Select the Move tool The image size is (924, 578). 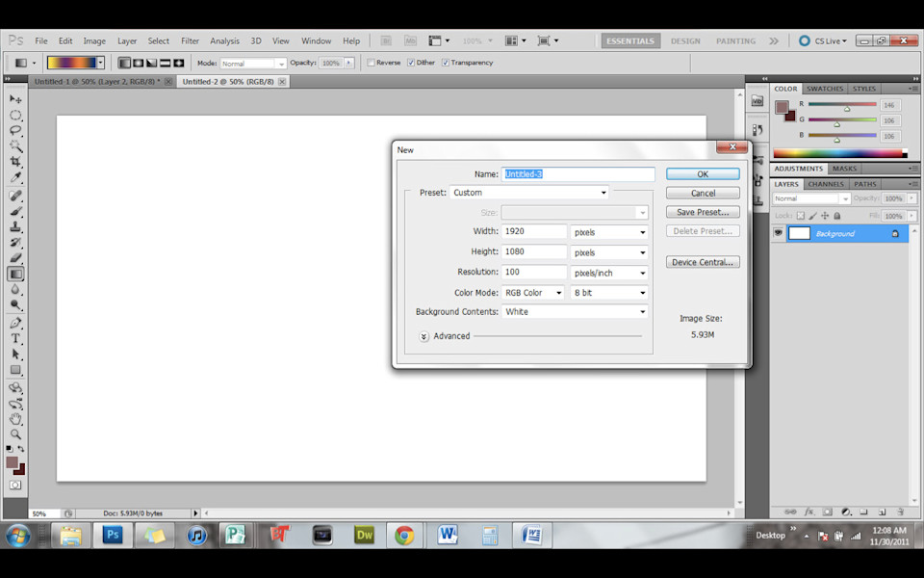[x=15, y=99]
